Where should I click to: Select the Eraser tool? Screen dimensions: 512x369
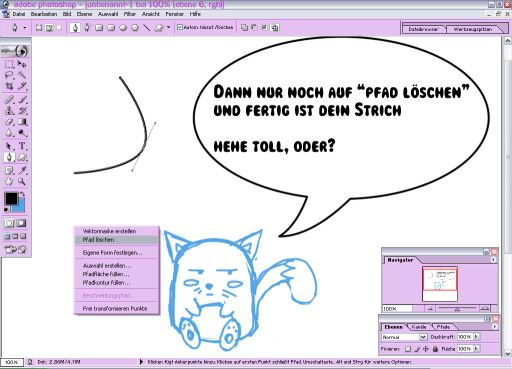(x=9, y=122)
